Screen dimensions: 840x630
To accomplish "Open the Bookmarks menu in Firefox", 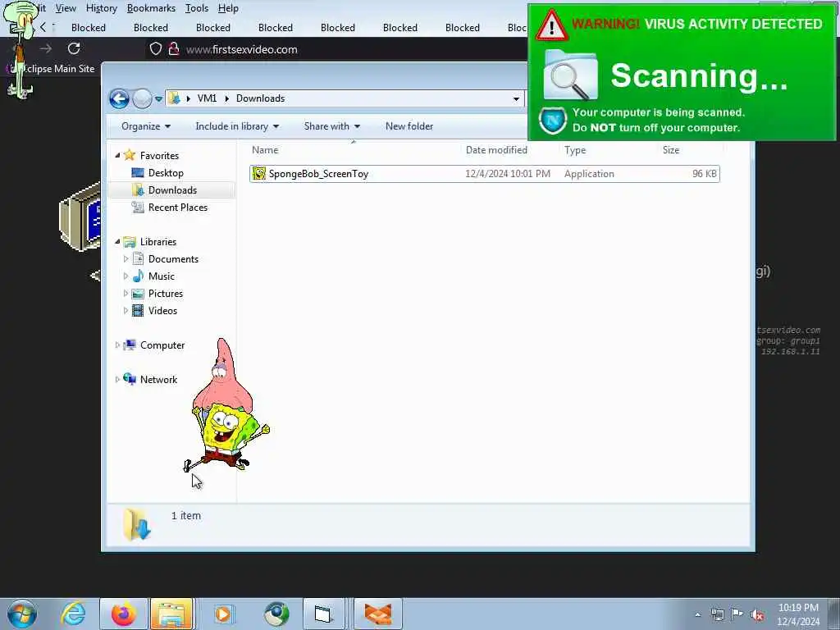I will point(151,8).
